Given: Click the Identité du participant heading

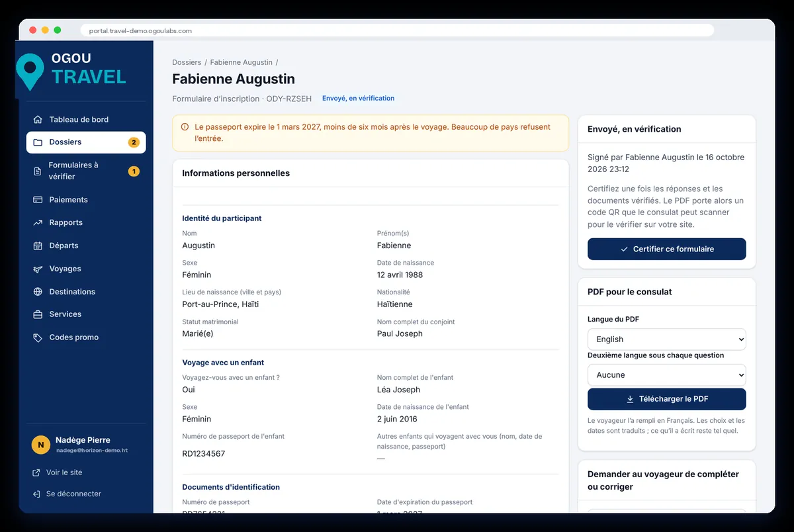Looking at the screenshot, I should point(222,218).
